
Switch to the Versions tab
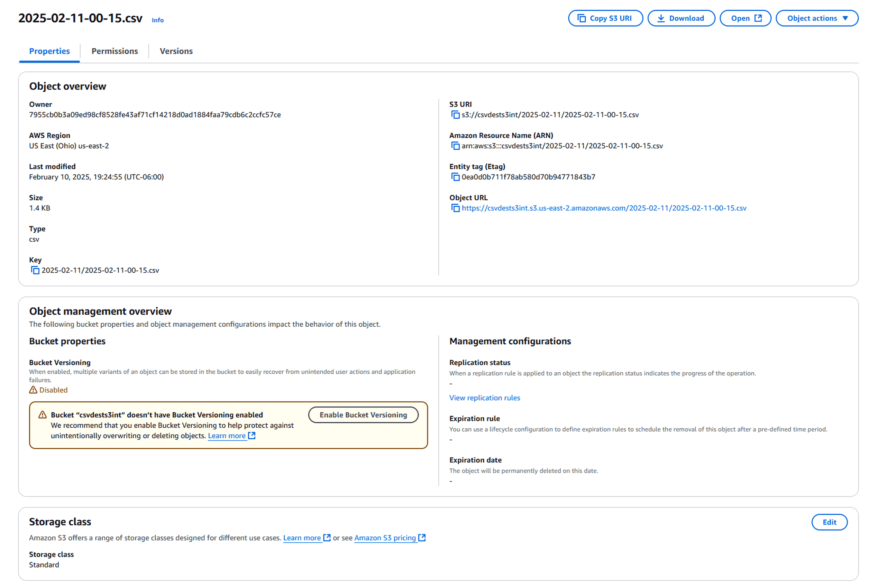[176, 51]
